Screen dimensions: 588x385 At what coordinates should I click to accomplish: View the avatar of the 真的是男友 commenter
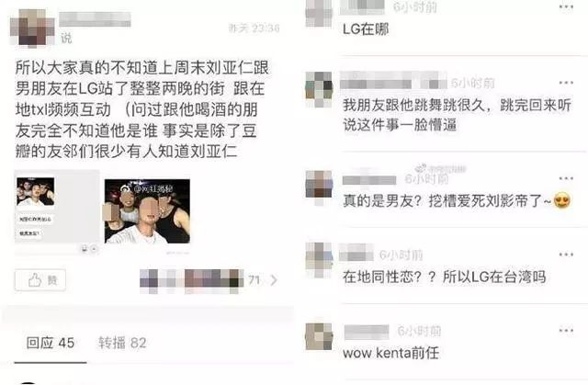click(319, 187)
